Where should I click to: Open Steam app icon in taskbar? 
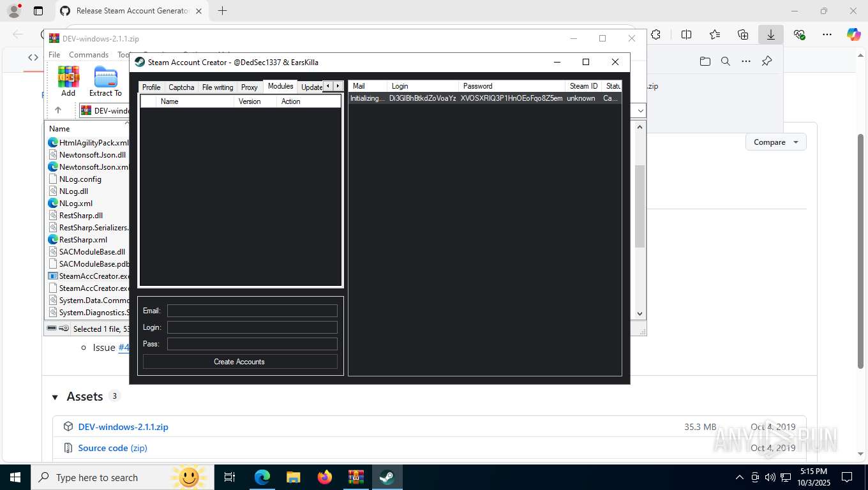(387, 477)
